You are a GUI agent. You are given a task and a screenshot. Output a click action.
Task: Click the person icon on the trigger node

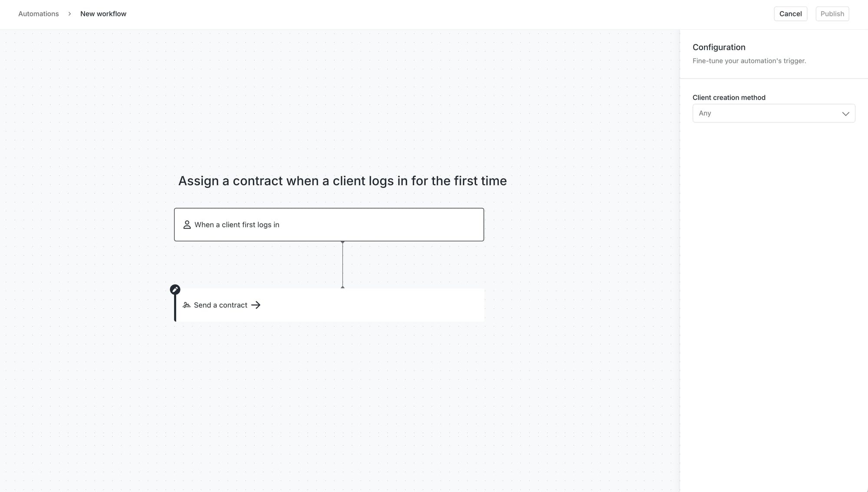click(187, 225)
